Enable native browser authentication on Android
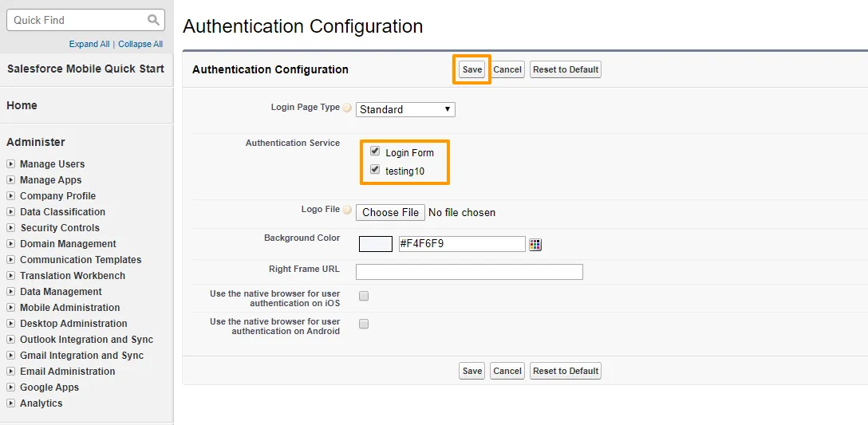 (x=364, y=324)
